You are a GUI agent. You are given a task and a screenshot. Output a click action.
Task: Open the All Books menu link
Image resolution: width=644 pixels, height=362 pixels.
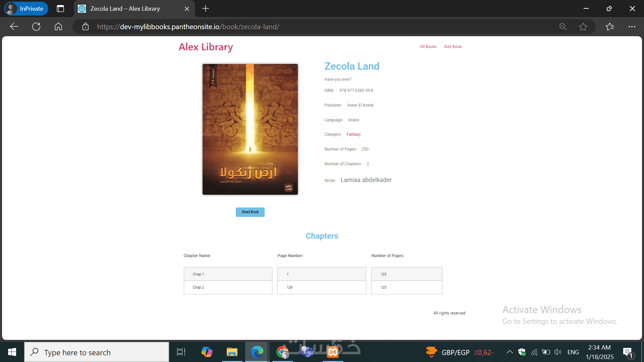(x=428, y=47)
